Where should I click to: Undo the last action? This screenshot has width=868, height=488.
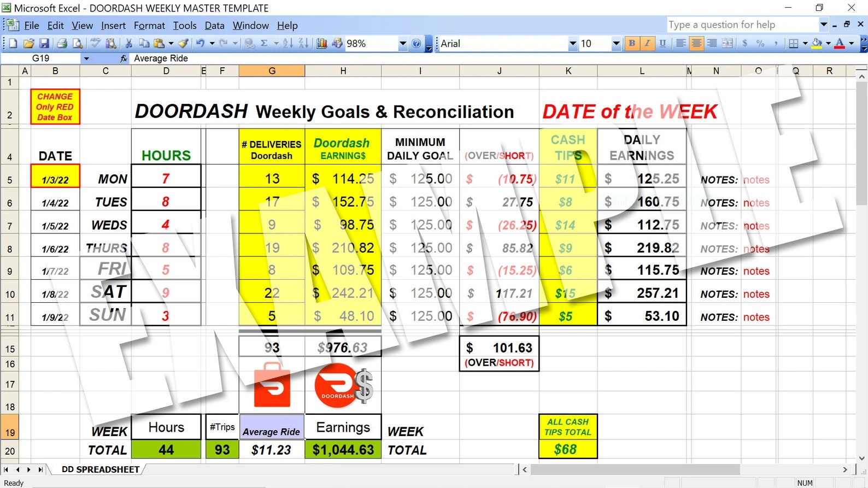tap(200, 43)
